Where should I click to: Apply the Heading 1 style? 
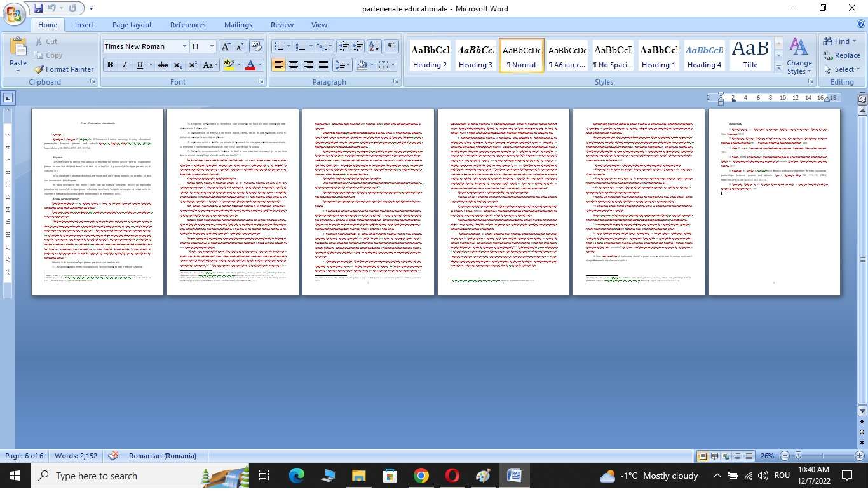click(658, 56)
